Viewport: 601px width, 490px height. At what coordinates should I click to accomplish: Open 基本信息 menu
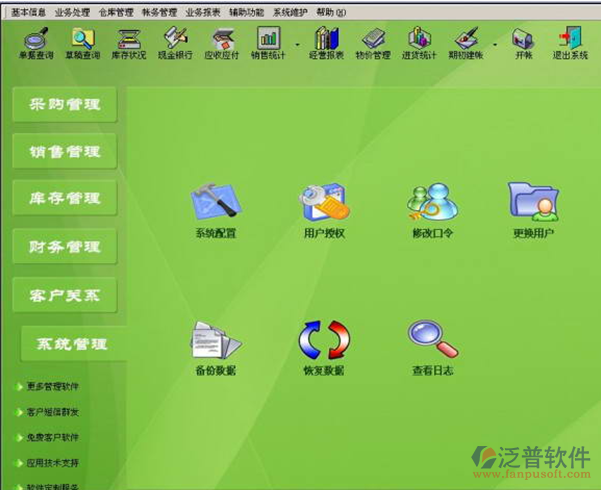pyautogui.click(x=28, y=13)
